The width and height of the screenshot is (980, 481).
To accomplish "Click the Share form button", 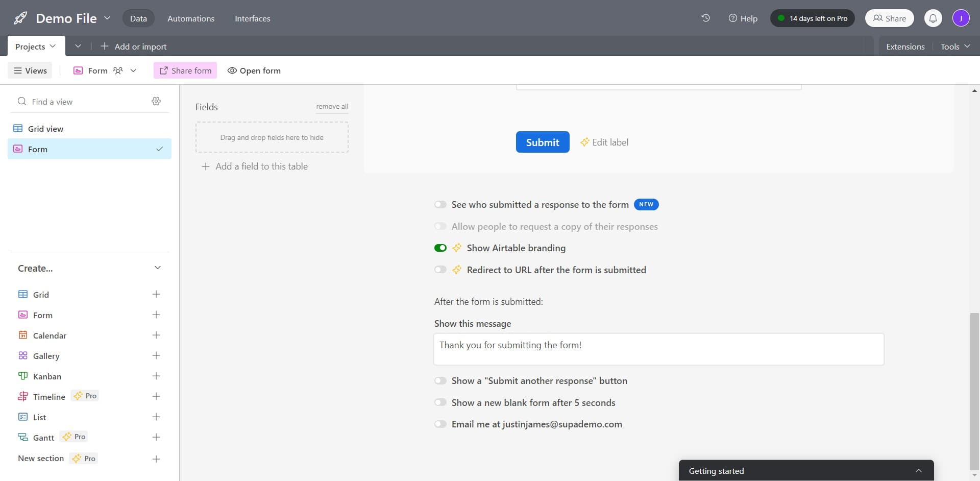I will tap(185, 70).
